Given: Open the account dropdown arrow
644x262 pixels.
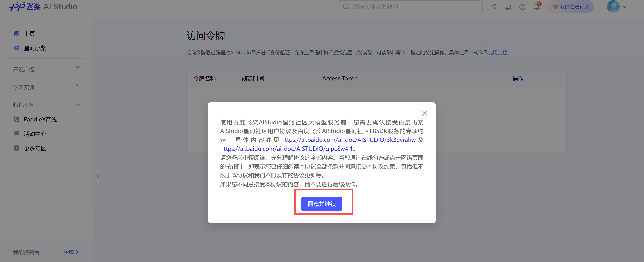Looking at the screenshot, I should pos(624,7).
